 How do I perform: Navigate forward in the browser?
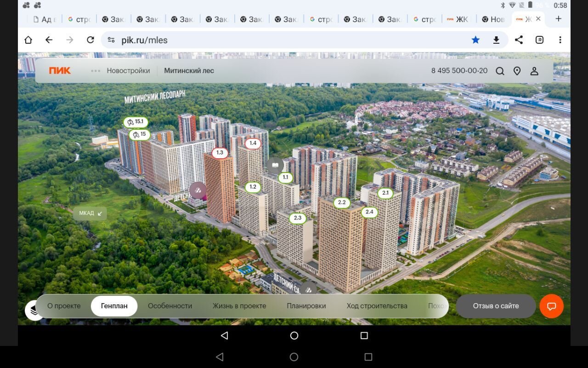[70, 40]
